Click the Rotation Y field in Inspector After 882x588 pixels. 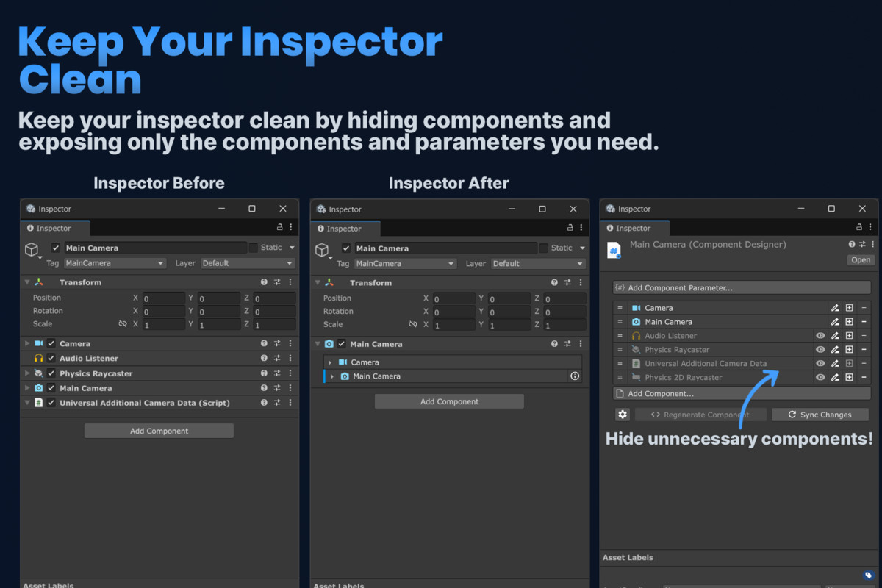[x=509, y=312]
